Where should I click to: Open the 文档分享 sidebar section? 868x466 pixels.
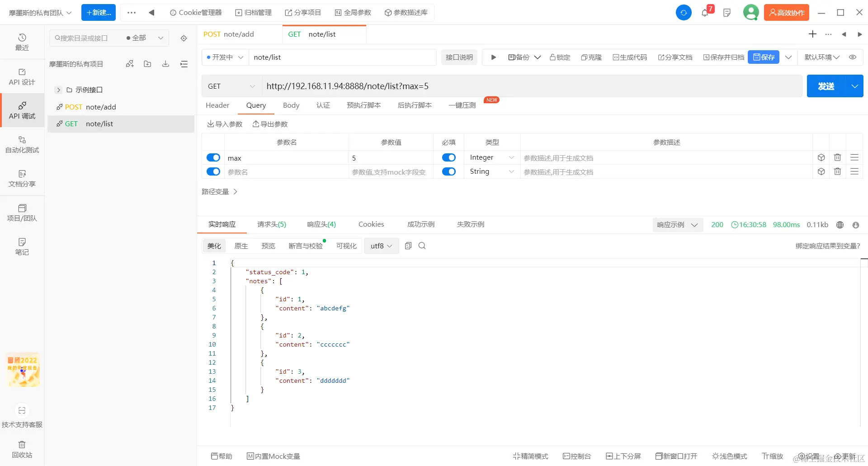click(x=22, y=179)
